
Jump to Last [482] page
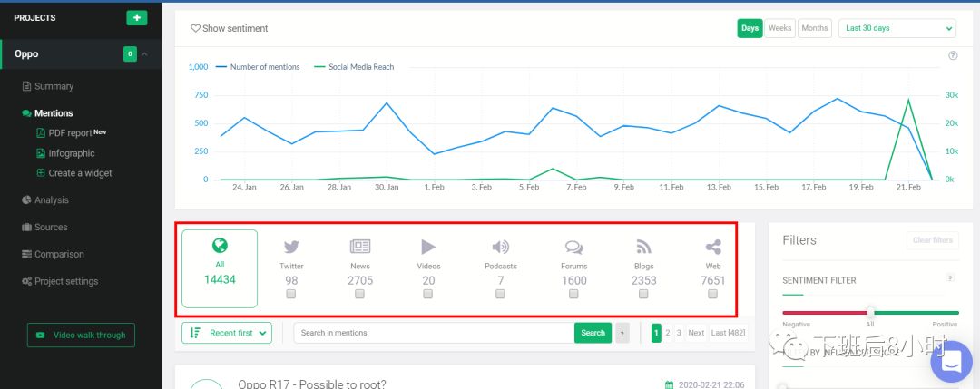728,333
